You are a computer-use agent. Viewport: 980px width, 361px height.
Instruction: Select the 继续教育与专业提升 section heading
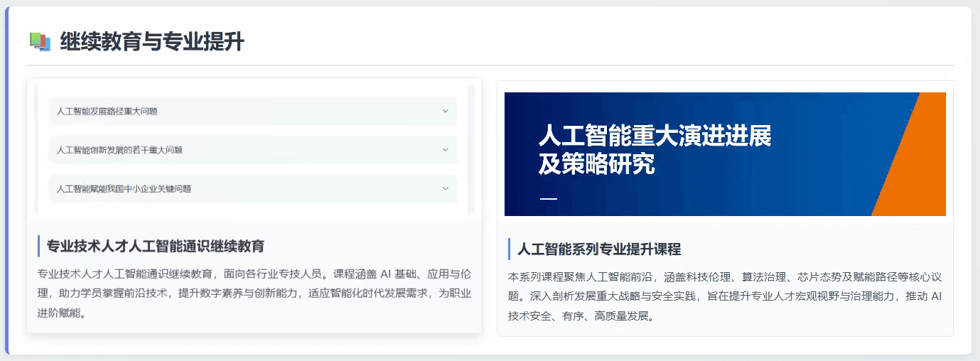152,42
